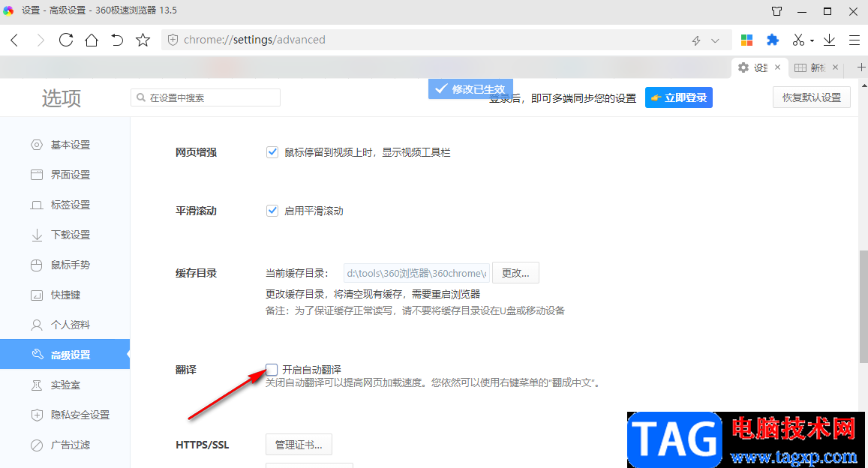Open 快捷键 in the sidebar

pos(65,295)
